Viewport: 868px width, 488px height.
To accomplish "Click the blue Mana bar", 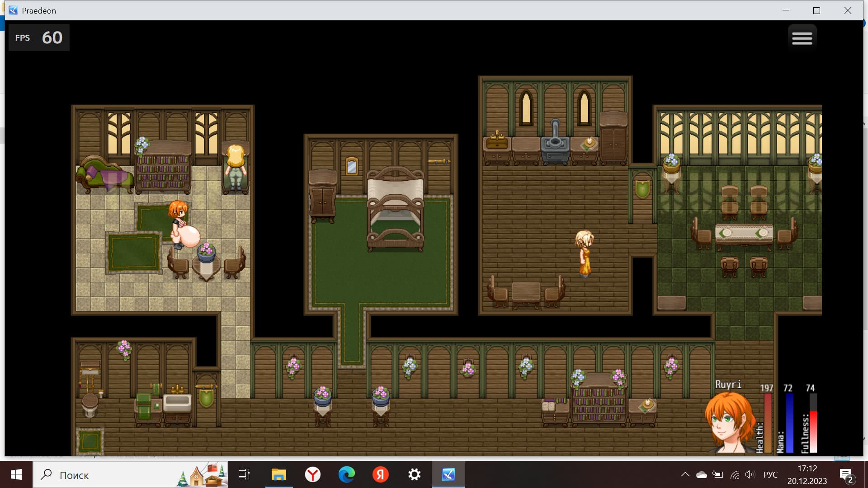I will pos(789,422).
